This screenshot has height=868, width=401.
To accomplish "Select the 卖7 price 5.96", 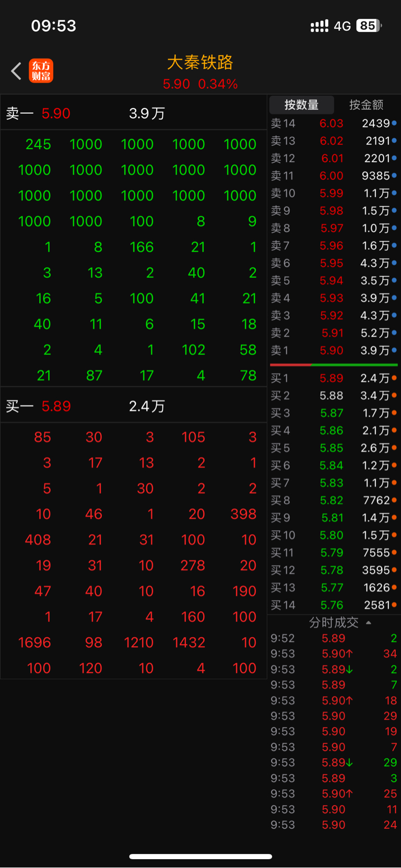I will pyautogui.click(x=332, y=246).
